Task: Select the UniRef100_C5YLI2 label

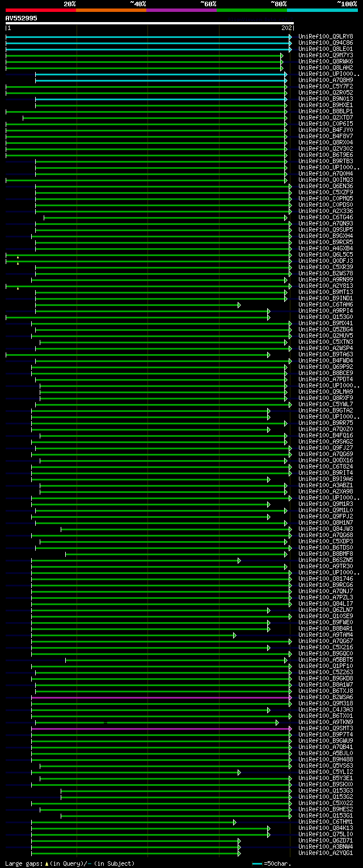Action: coord(326,772)
